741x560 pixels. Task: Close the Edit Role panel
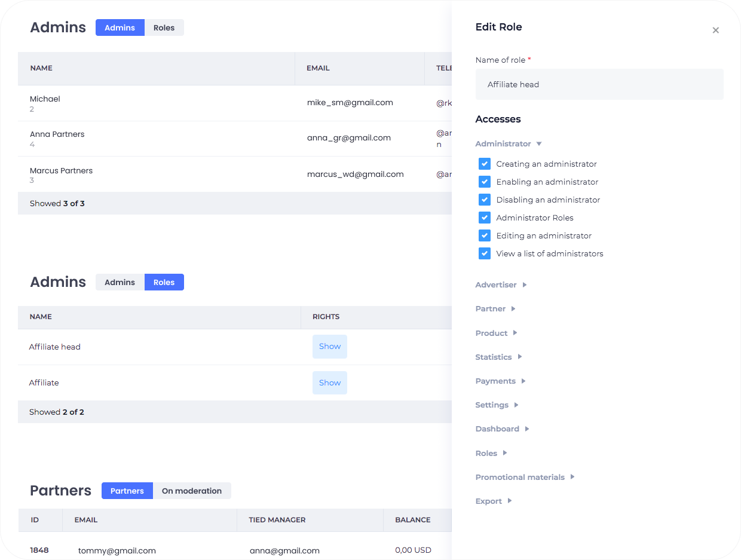(x=715, y=30)
